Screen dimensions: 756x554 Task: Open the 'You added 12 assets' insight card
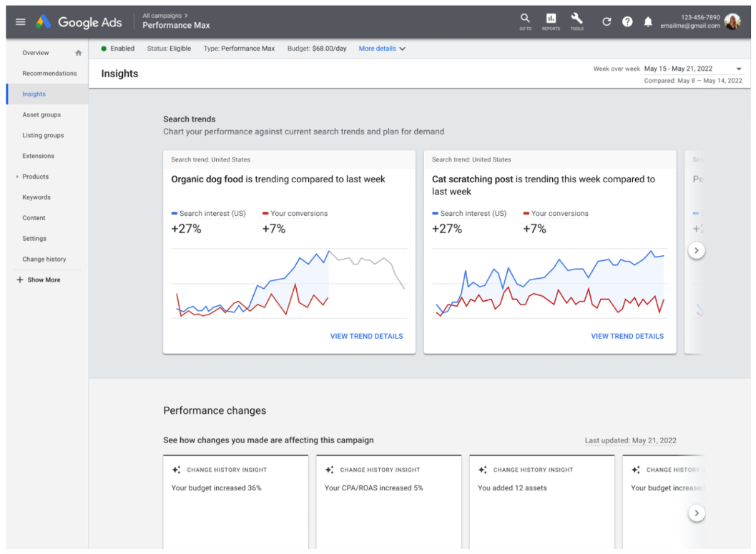(x=542, y=500)
